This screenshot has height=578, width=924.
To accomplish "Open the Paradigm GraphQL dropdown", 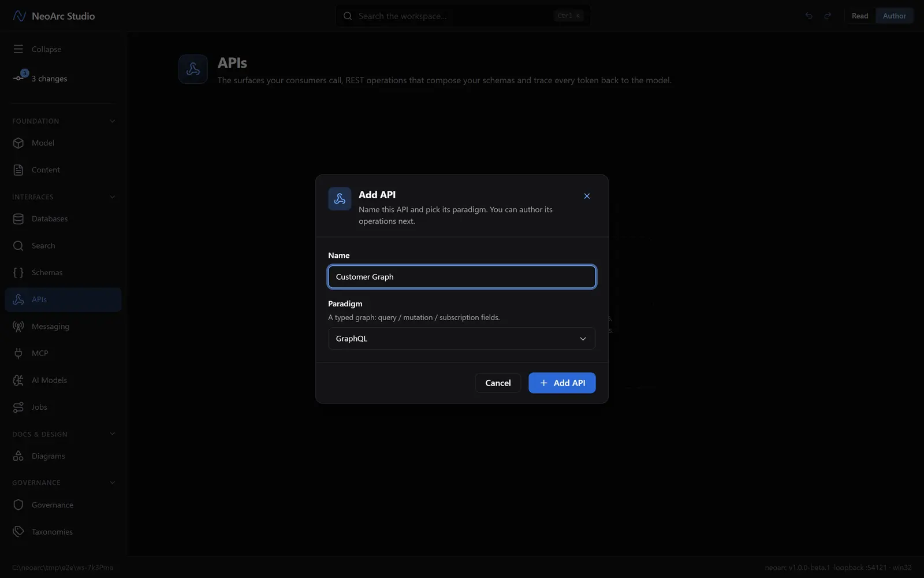I will pos(461,339).
